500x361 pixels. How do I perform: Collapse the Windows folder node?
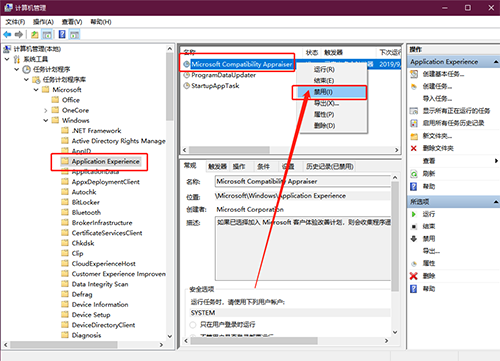pos(46,120)
